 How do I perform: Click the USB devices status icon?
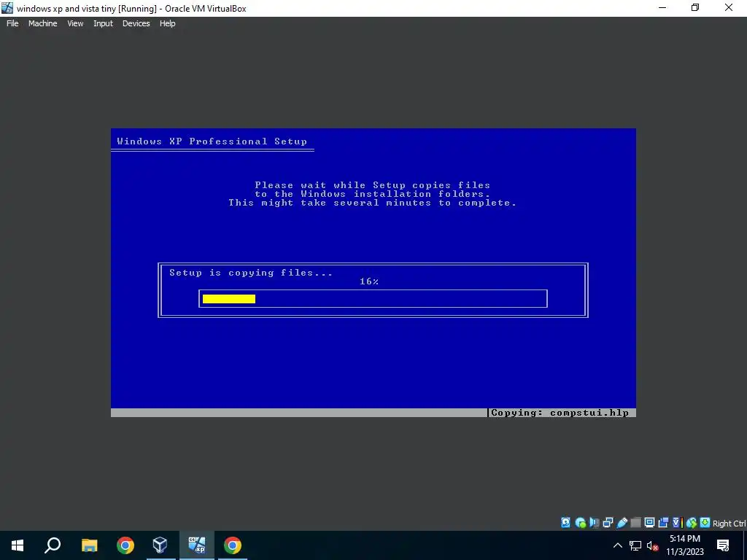[x=622, y=523]
